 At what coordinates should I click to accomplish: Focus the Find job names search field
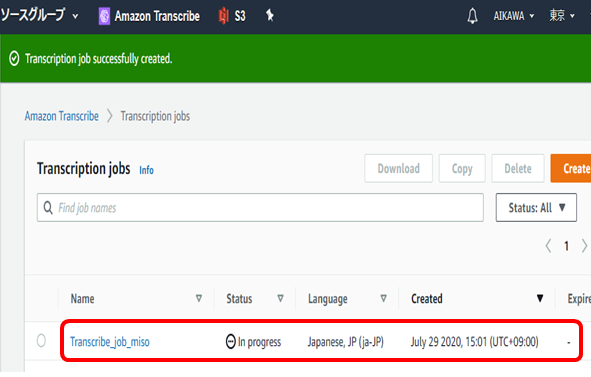point(260,207)
